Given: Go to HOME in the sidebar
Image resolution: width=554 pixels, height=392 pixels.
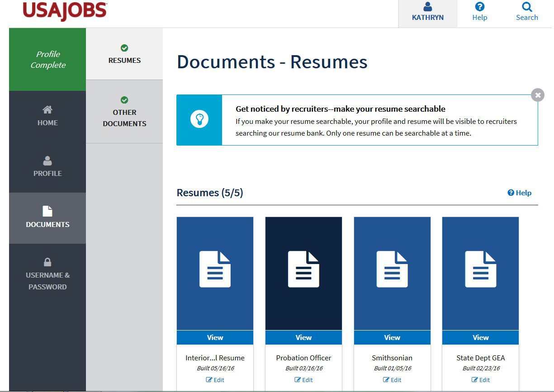Looking at the screenshot, I should tap(47, 116).
